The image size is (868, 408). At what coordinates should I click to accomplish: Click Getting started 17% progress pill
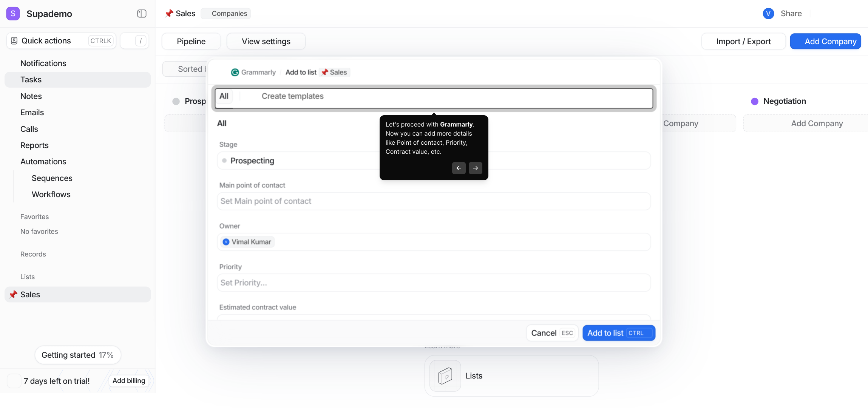click(x=77, y=355)
